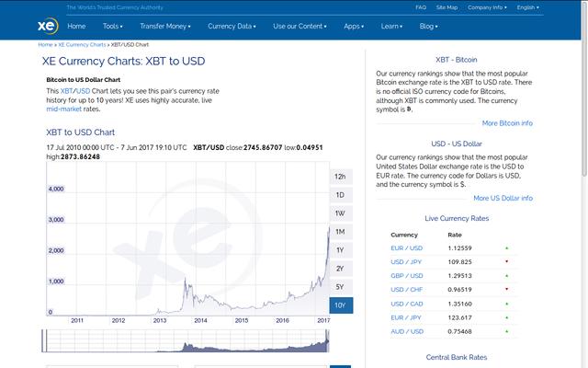Click the 123.617 rate value

click(x=459, y=317)
